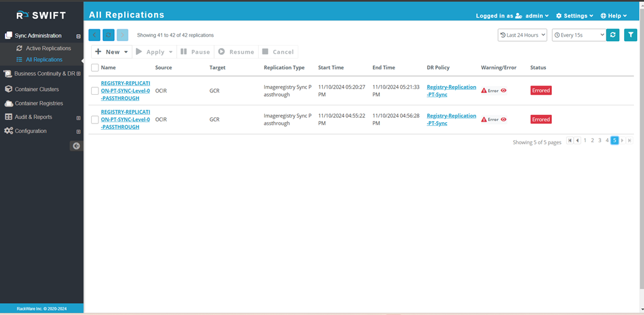
Task: Click Errored status badge, 05:20:27 row
Action: pos(541,90)
